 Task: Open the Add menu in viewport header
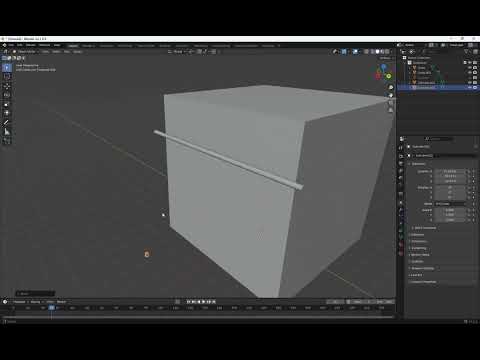(x=67, y=52)
